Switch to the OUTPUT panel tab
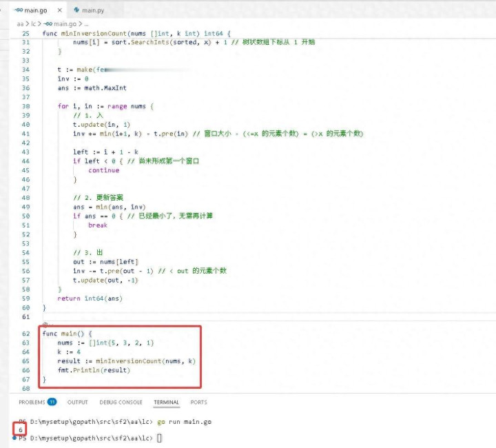 77,402
